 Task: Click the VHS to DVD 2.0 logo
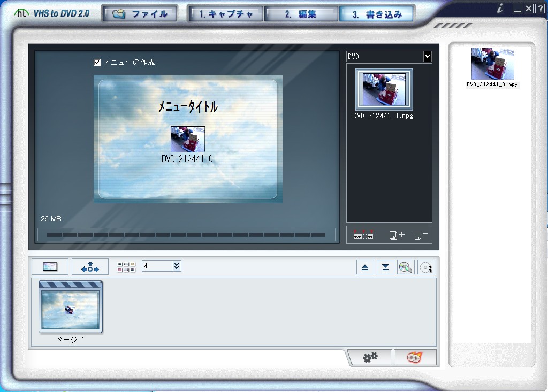pyautogui.click(x=52, y=13)
